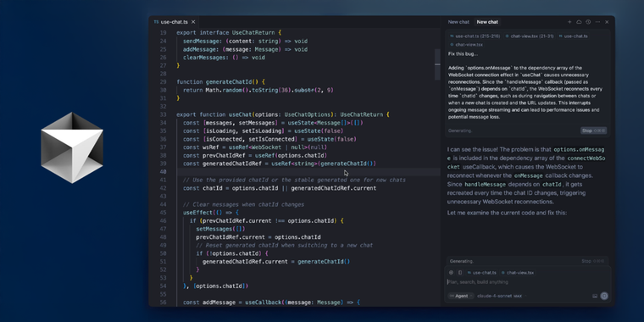Stop generation using the highlighted Stop button
This screenshot has height=322, width=644.
pos(593,130)
